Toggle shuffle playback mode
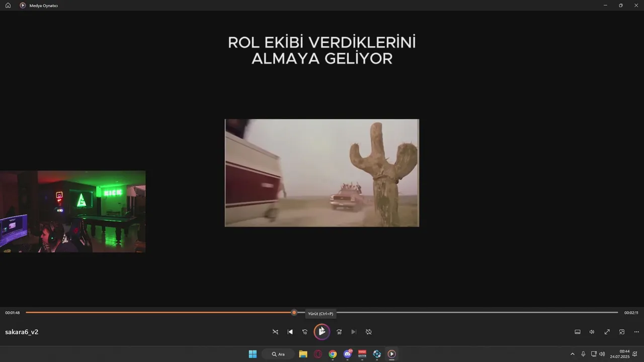Image resolution: width=644 pixels, height=362 pixels. point(275,332)
